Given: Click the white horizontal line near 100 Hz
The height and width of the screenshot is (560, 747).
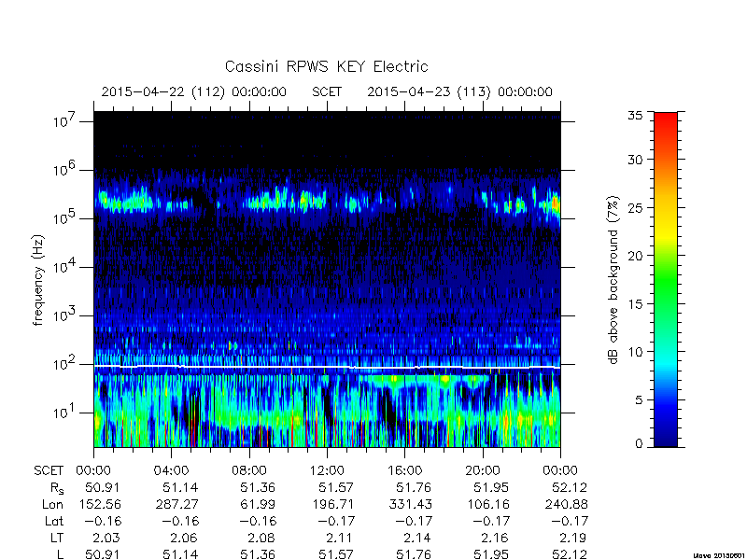Looking at the screenshot, I should [x=327, y=367].
